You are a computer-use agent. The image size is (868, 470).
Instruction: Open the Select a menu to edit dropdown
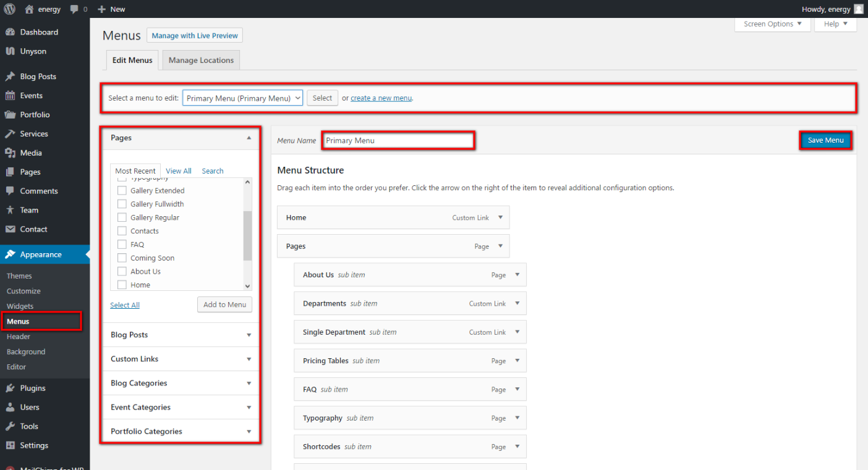coord(242,98)
